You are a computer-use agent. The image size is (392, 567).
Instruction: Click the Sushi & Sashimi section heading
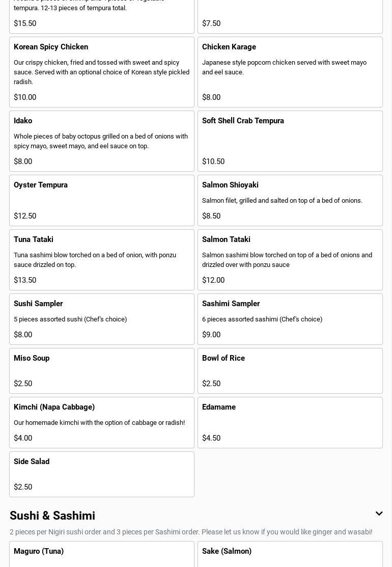click(52, 516)
